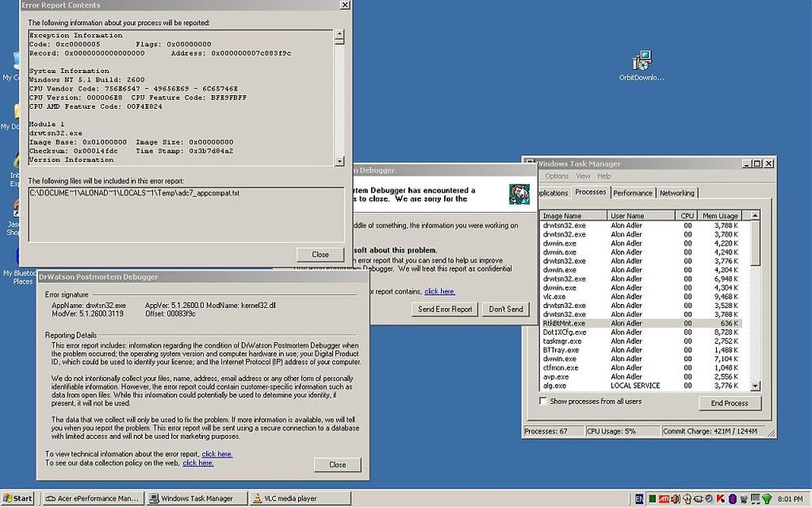
Task: Click the Bluetooth tray icon
Action: pyautogui.click(x=732, y=499)
